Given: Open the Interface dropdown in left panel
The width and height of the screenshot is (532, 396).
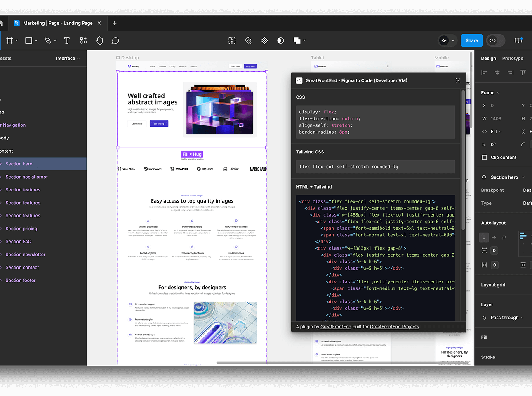Looking at the screenshot, I should coord(68,59).
